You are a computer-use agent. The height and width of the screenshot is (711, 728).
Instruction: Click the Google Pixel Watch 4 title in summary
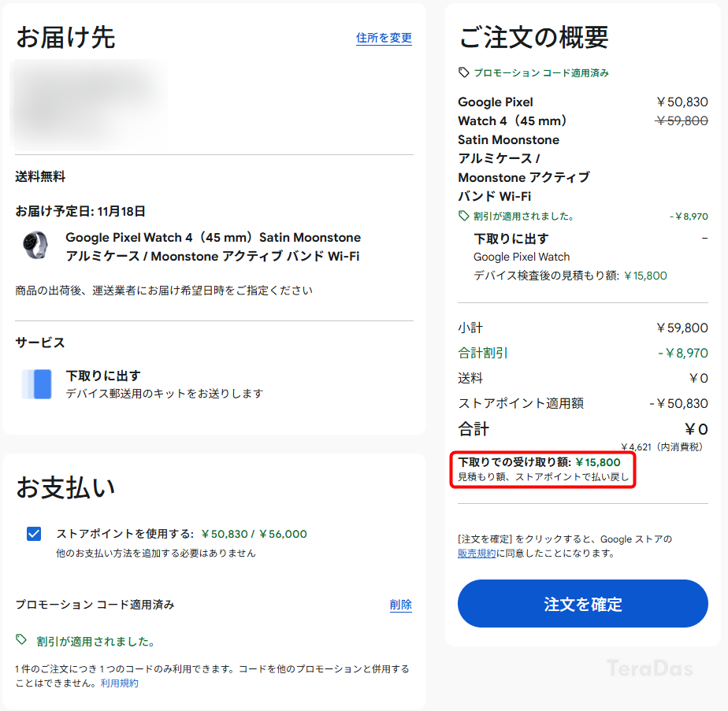pyautogui.click(x=523, y=149)
